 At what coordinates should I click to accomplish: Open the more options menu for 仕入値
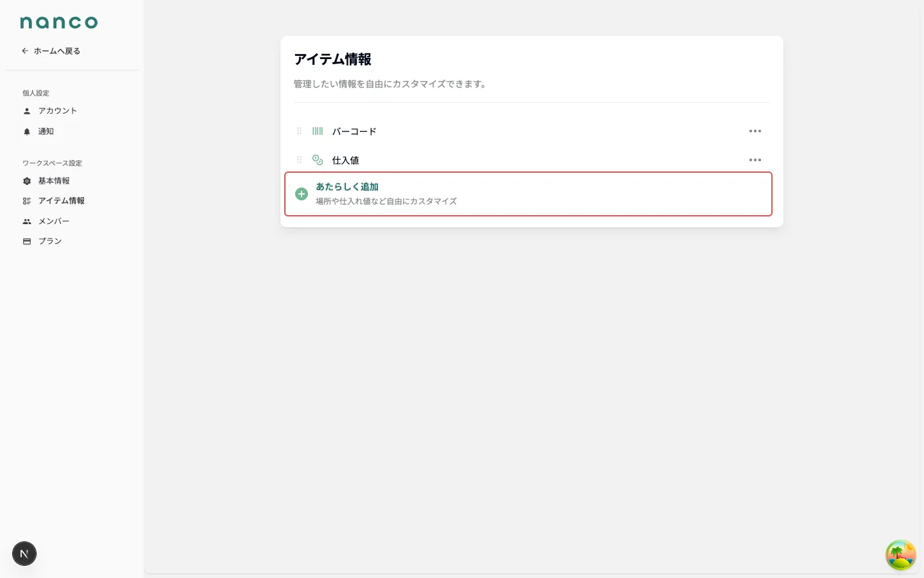pos(755,160)
